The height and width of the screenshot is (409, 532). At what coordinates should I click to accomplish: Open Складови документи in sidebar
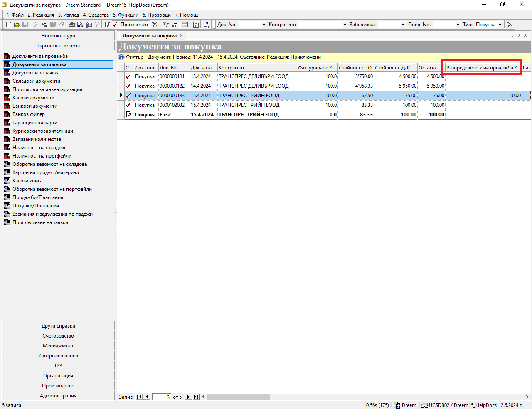36,81
